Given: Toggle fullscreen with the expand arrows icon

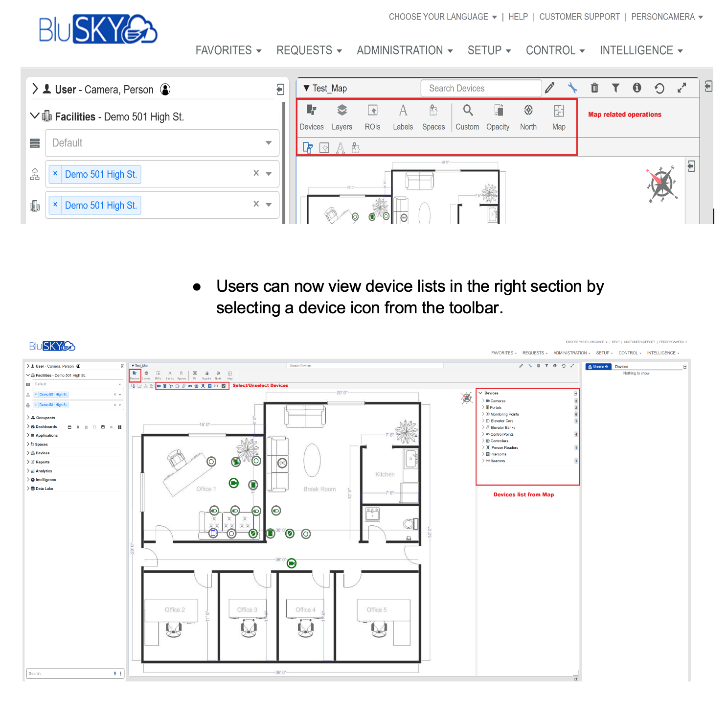Looking at the screenshot, I should pyautogui.click(x=682, y=88).
